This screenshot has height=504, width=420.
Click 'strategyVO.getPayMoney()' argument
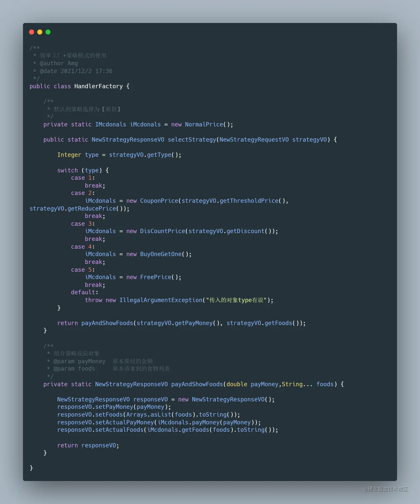[x=178, y=323]
